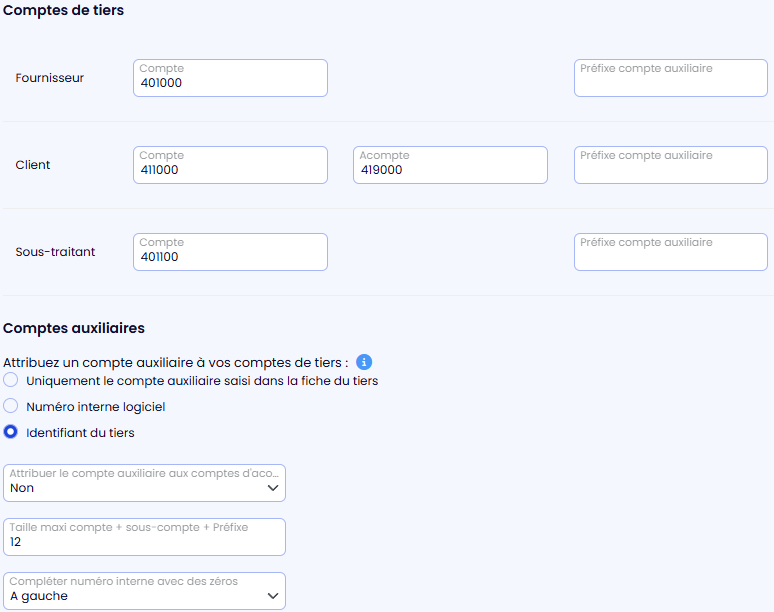Click the 'Sous-traitant' row label
Screen dimensions: 774x612
55,252
